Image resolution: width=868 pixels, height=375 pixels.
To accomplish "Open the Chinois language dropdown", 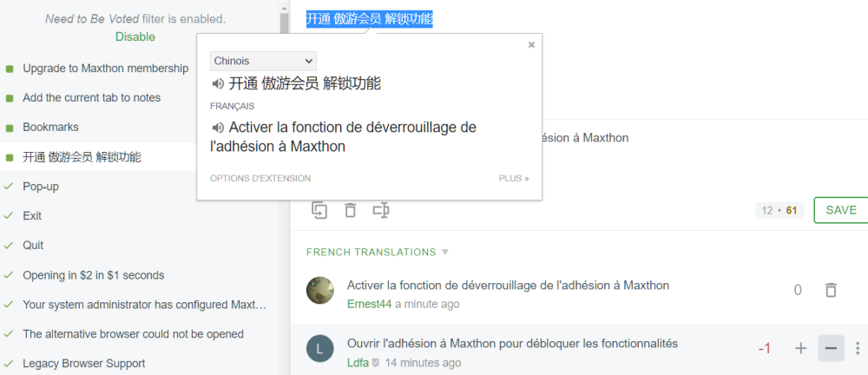I will (x=263, y=61).
